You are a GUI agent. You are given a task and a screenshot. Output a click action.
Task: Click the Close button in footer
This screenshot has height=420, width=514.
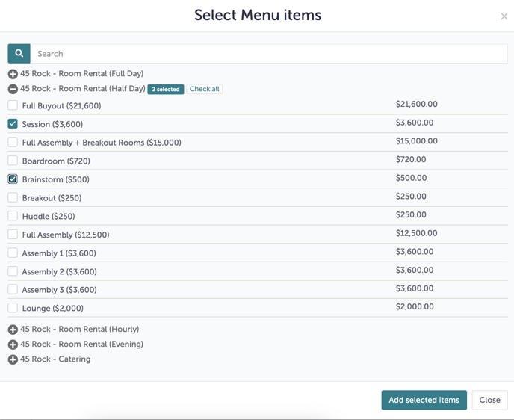[489, 400]
